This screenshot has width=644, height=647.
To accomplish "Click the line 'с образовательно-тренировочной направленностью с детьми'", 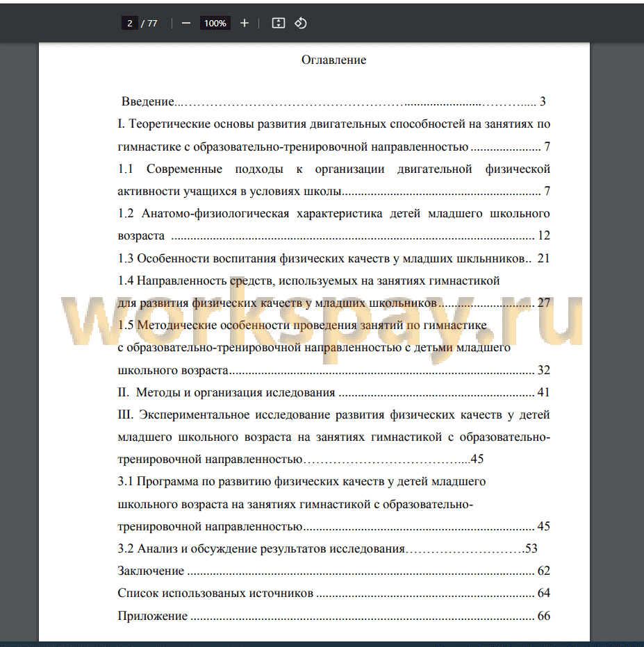I will click(x=314, y=347).
